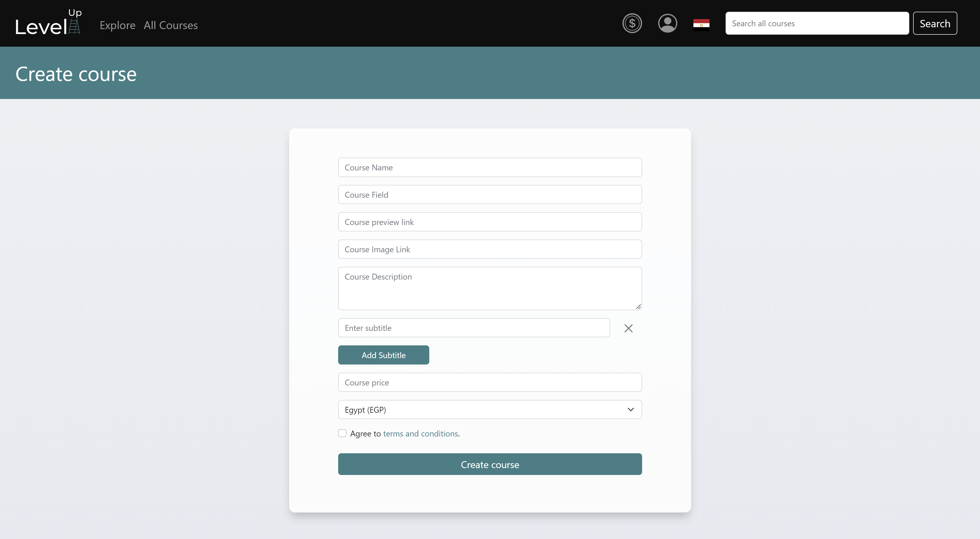Click the Course preview link field
This screenshot has height=539, width=980.
tap(489, 222)
